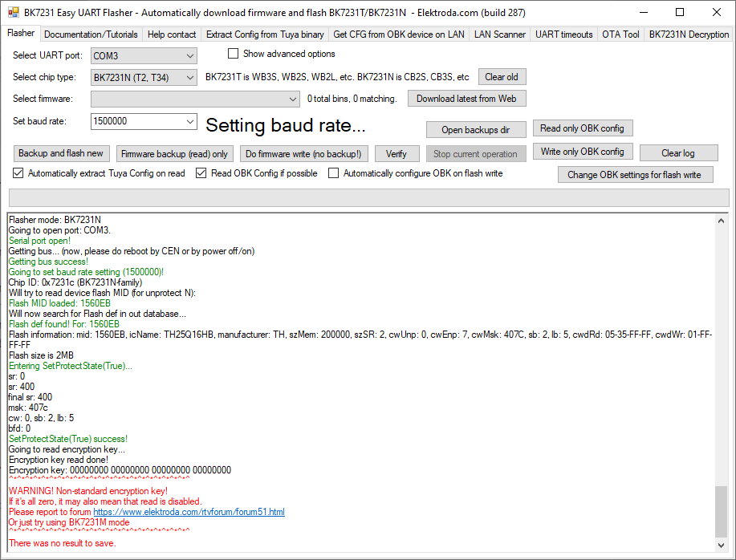The image size is (736, 560).
Task: Open the elektroda.com forum51 link in log
Action: point(189,512)
